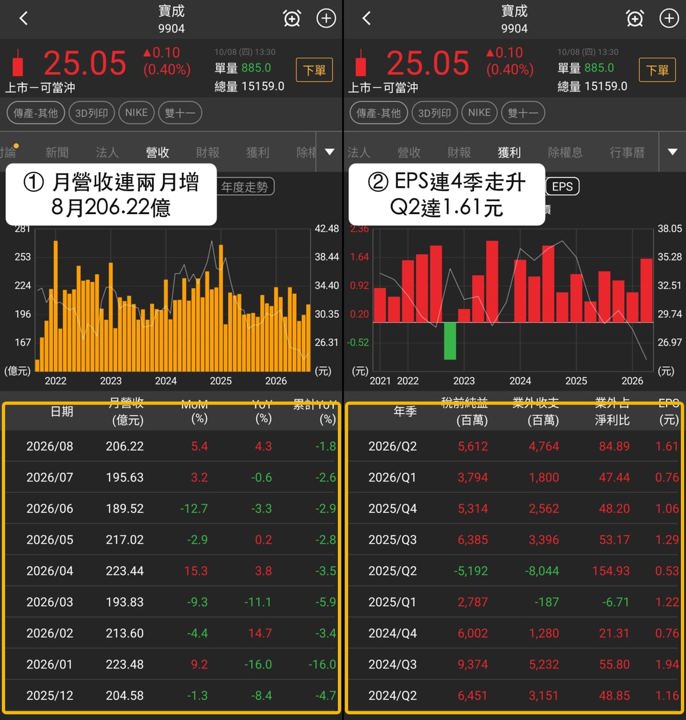Expand tab list arrow in left panel

(x=330, y=152)
